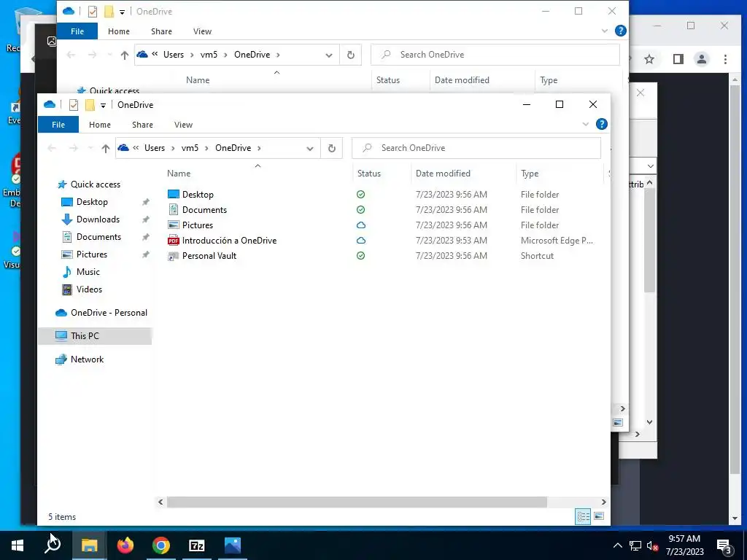Viewport: 747px width, 560px height.
Task: Open the Chrome profile icon
Action: point(702,59)
